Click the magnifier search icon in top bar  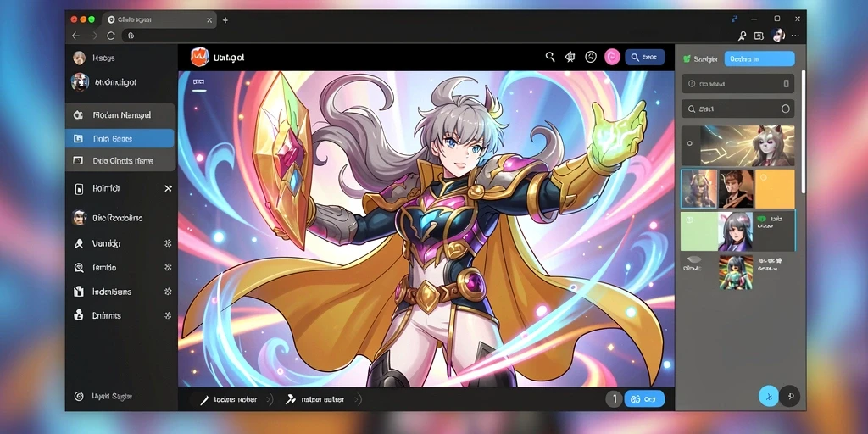[x=549, y=57]
